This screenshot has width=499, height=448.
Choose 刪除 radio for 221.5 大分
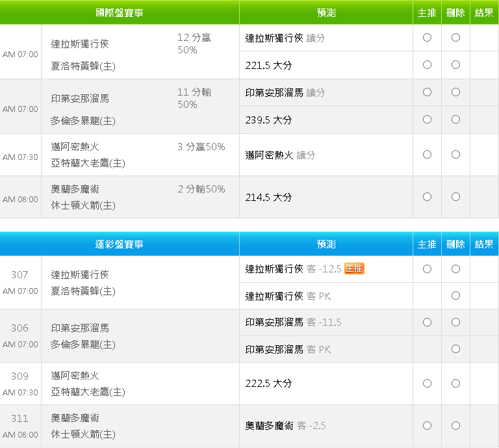point(455,65)
